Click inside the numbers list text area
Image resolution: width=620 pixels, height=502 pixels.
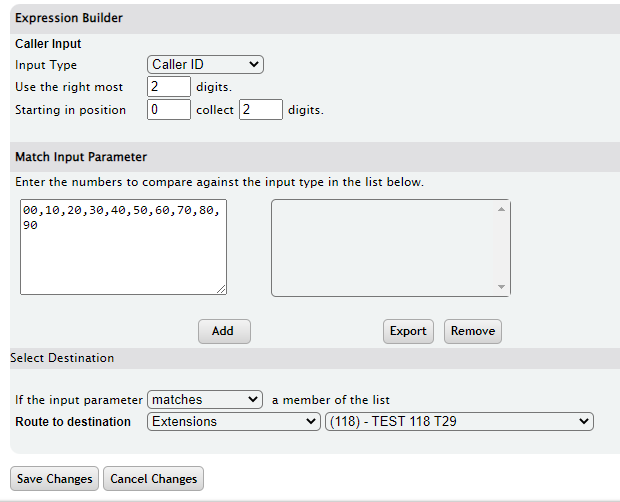[x=123, y=247]
